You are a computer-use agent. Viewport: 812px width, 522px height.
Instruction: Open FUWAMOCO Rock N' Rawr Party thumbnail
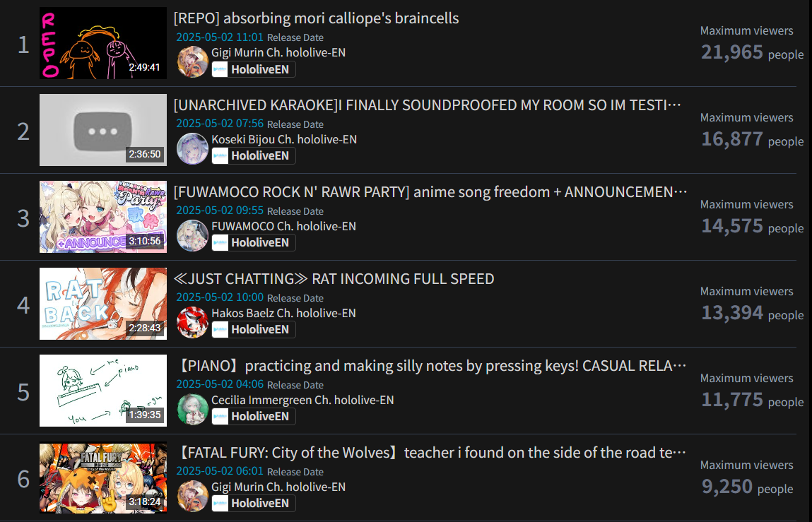point(103,217)
